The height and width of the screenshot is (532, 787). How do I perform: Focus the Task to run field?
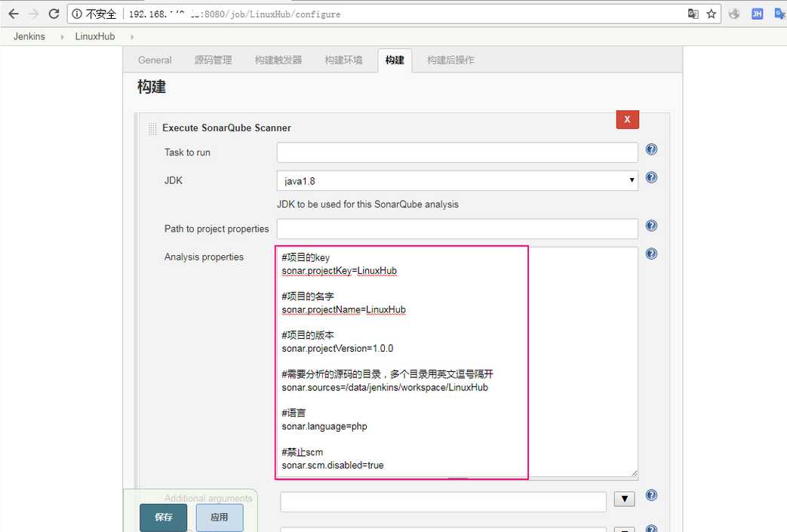[x=457, y=152]
